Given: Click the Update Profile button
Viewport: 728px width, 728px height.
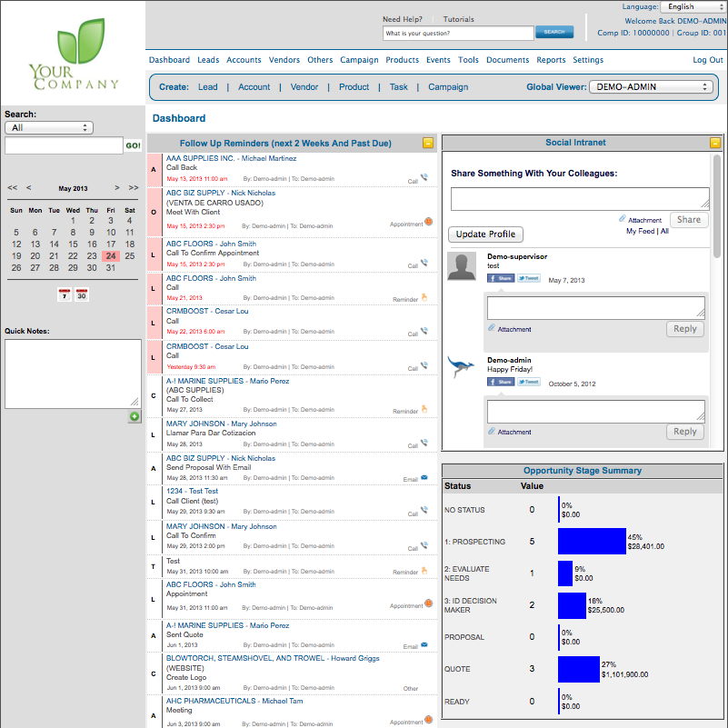Looking at the screenshot, I should click(484, 234).
